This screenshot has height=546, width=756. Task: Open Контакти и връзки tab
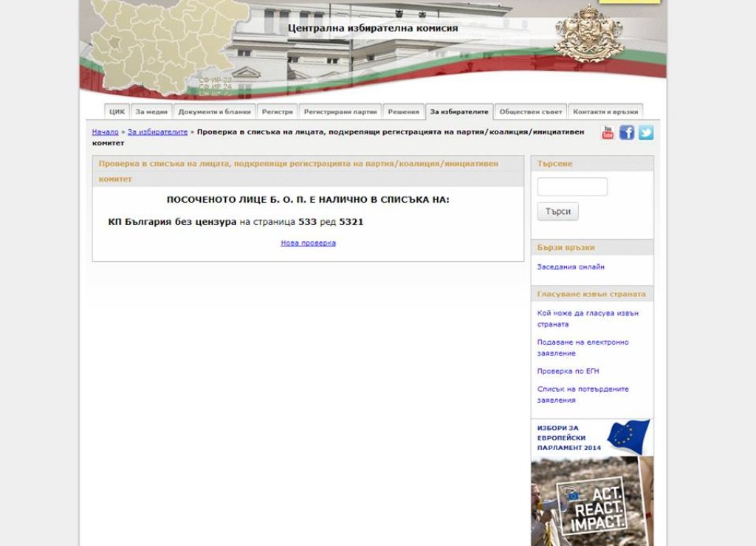[605, 112]
